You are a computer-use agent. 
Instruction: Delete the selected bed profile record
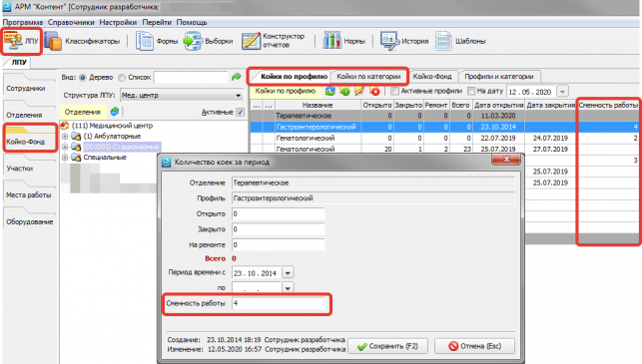[x=375, y=91]
